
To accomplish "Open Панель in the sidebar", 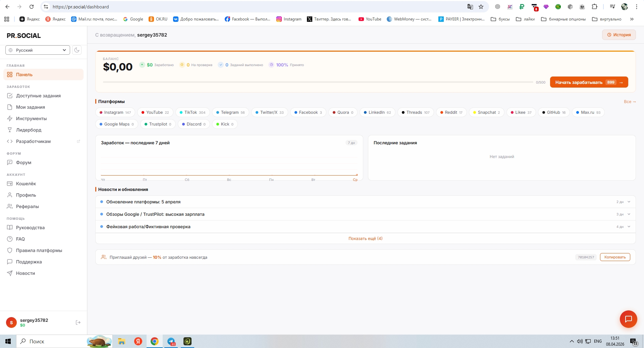I will 44,74.
